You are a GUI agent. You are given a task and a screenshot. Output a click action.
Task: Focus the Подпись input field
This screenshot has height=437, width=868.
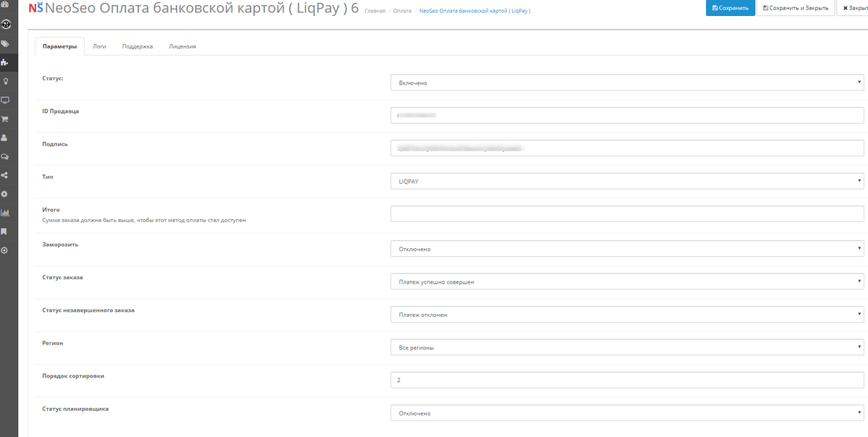tap(627, 148)
